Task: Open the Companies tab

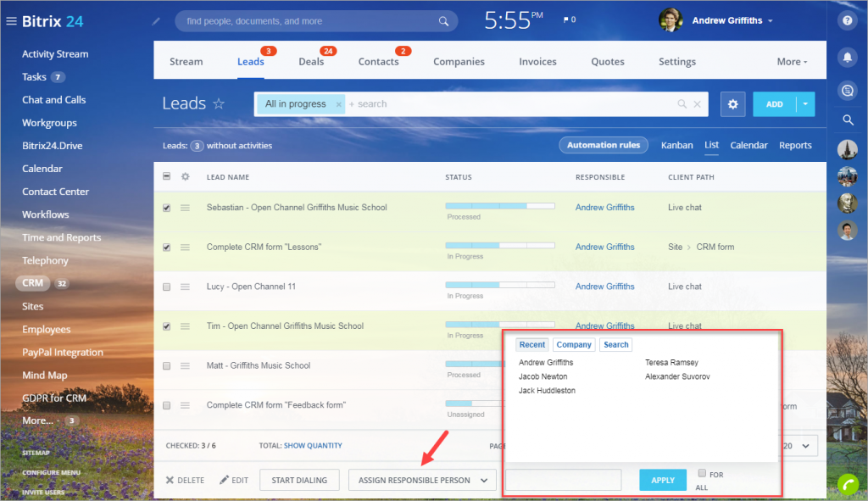Action: click(459, 61)
